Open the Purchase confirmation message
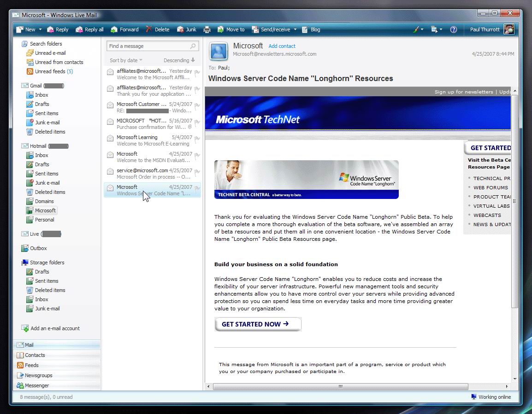The width and height of the screenshot is (532, 414). click(152, 124)
